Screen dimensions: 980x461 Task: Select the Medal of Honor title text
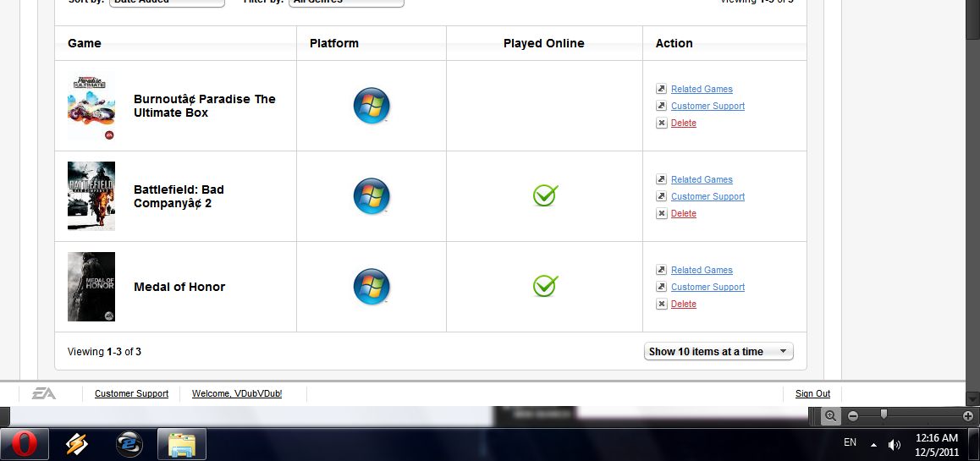coord(179,287)
